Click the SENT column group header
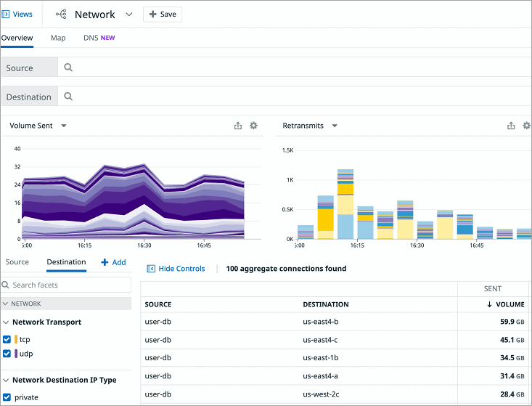 click(492, 288)
